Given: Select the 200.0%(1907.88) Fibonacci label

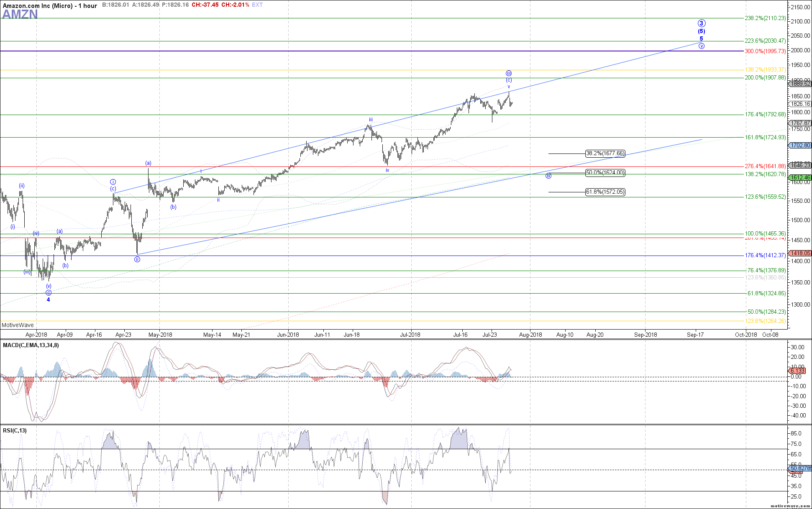Looking at the screenshot, I should click(765, 78).
